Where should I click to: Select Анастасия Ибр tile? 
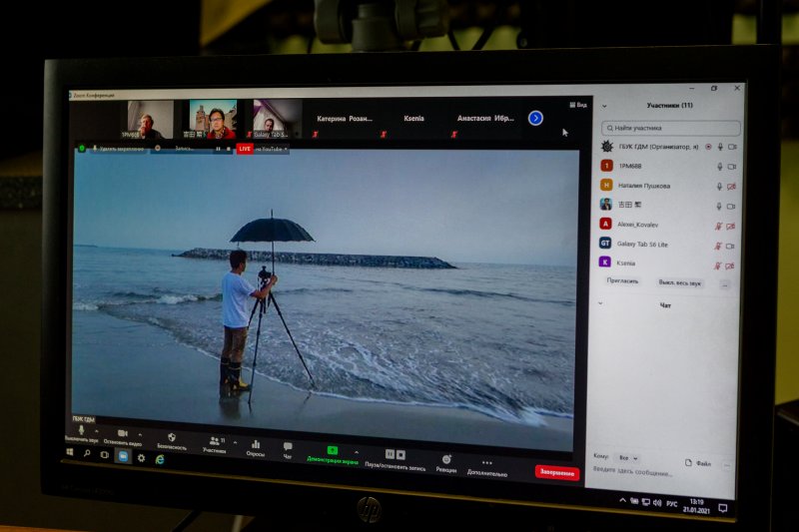(x=485, y=118)
